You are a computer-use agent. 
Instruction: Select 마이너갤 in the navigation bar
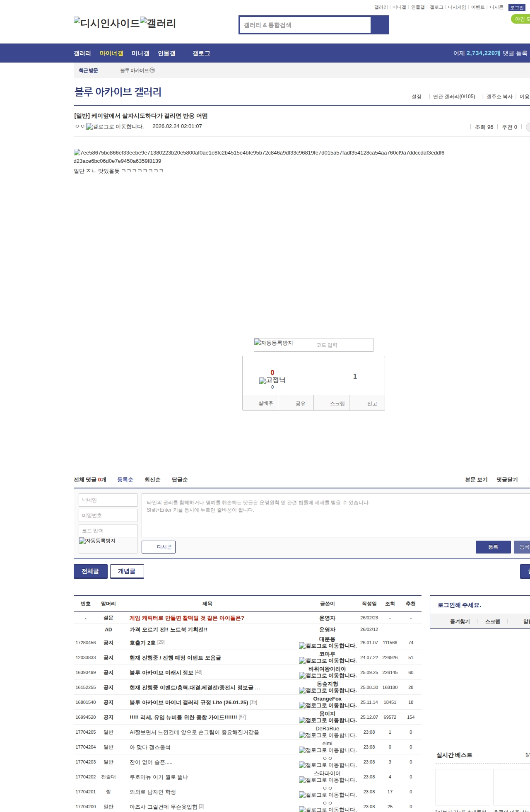click(111, 53)
